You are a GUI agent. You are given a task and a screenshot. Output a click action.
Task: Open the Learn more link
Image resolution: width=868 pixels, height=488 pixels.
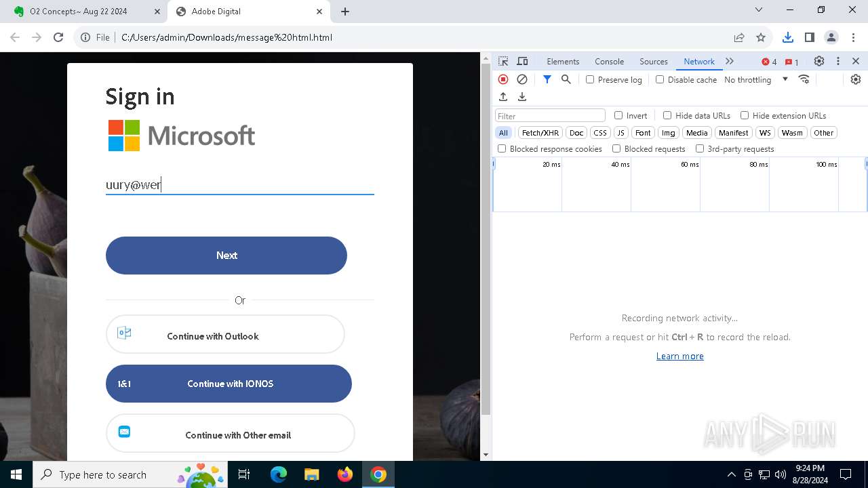coord(679,356)
